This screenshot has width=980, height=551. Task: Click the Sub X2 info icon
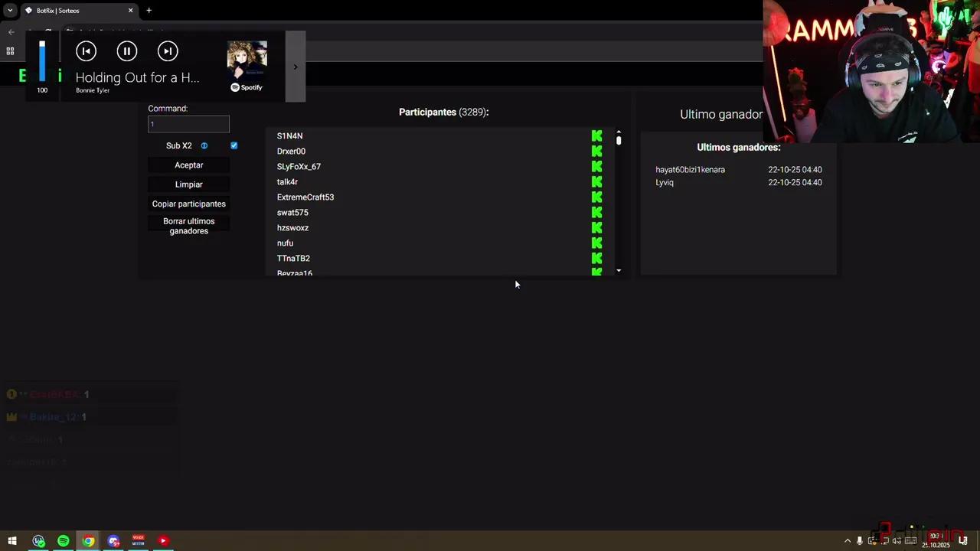pos(204,145)
